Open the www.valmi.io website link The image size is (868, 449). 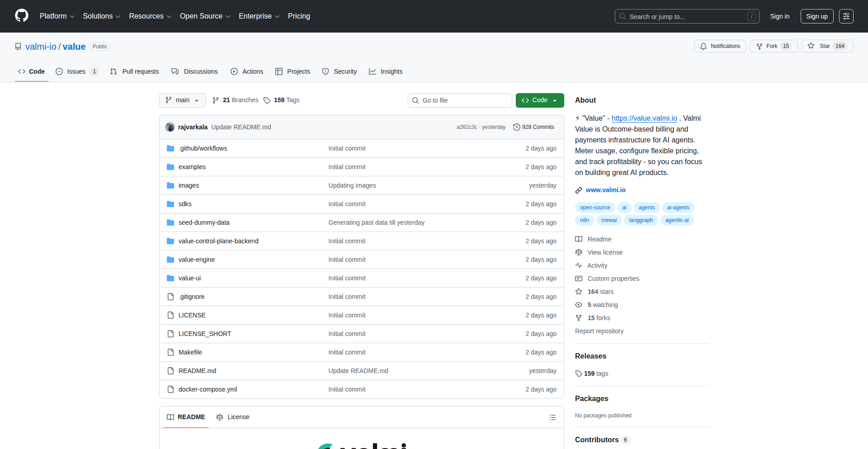(x=605, y=190)
